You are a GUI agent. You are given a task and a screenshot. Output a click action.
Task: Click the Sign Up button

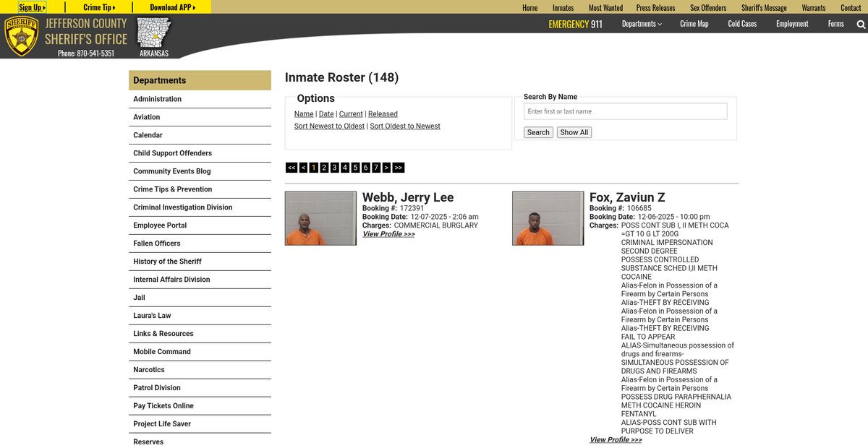pyautogui.click(x=32, y=7)
